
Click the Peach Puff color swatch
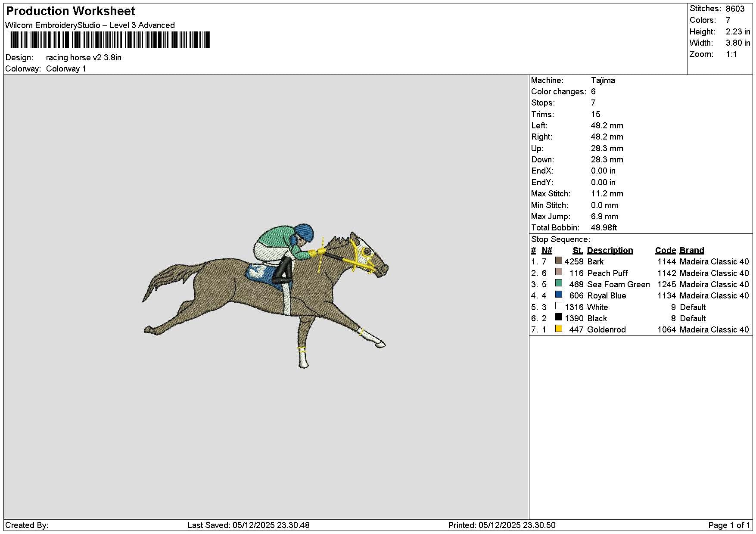tap(559, 272)
